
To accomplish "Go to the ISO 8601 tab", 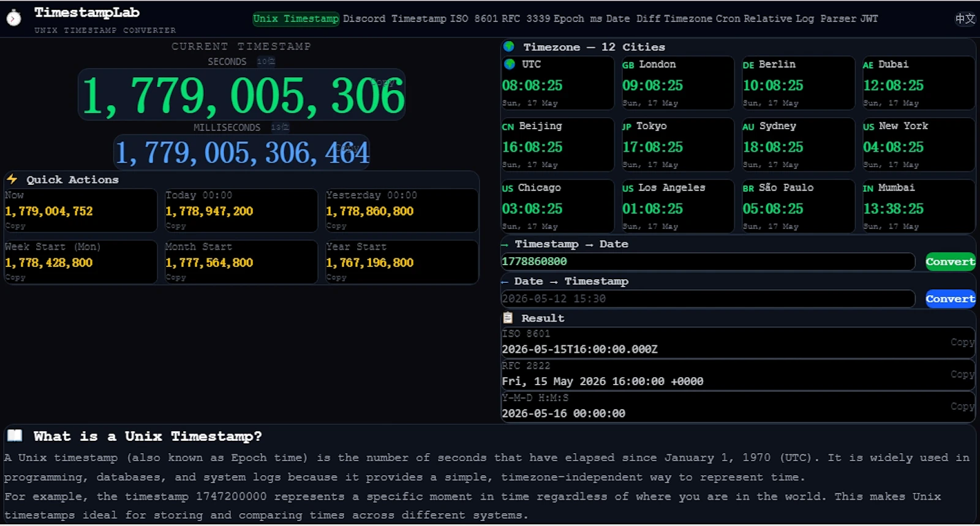I will tap(474, 19).
